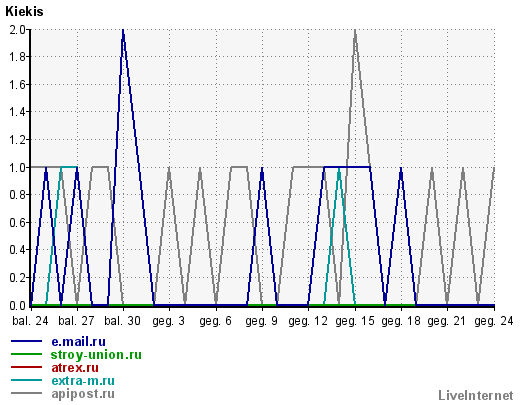Click the geg. 9 date label
Screen dimensions: 520x405
[x=262, y=321]
